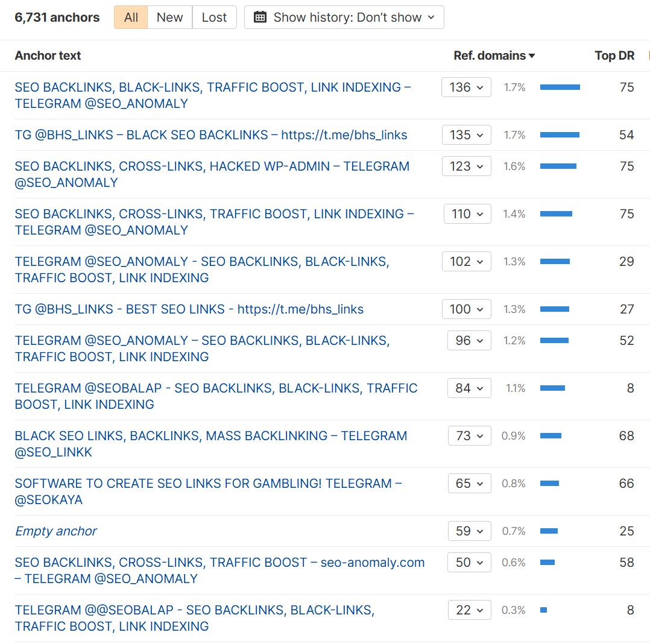Open the 'Empty anchor' row link

click(x=55, y=531)
